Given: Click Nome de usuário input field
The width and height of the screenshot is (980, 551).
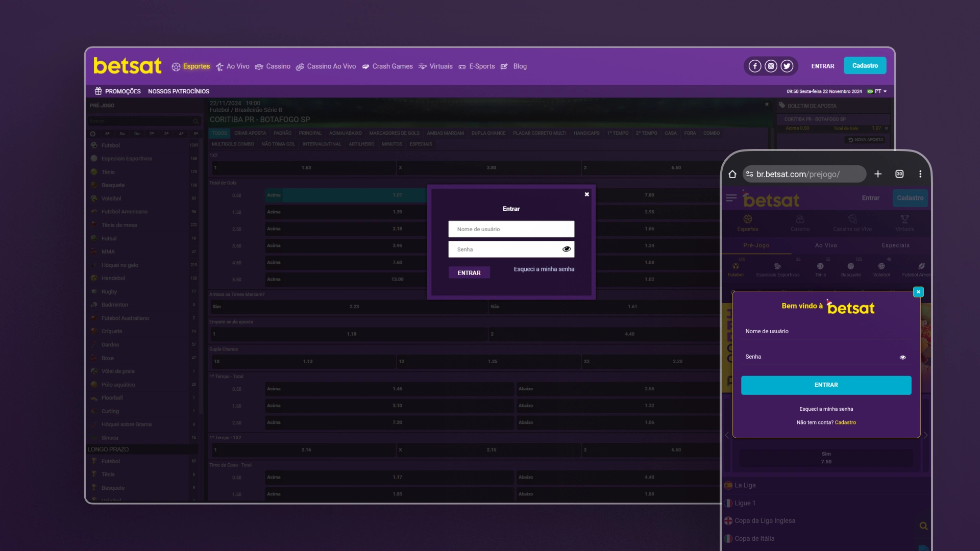Looking at the screenshot, I should 511,230.
